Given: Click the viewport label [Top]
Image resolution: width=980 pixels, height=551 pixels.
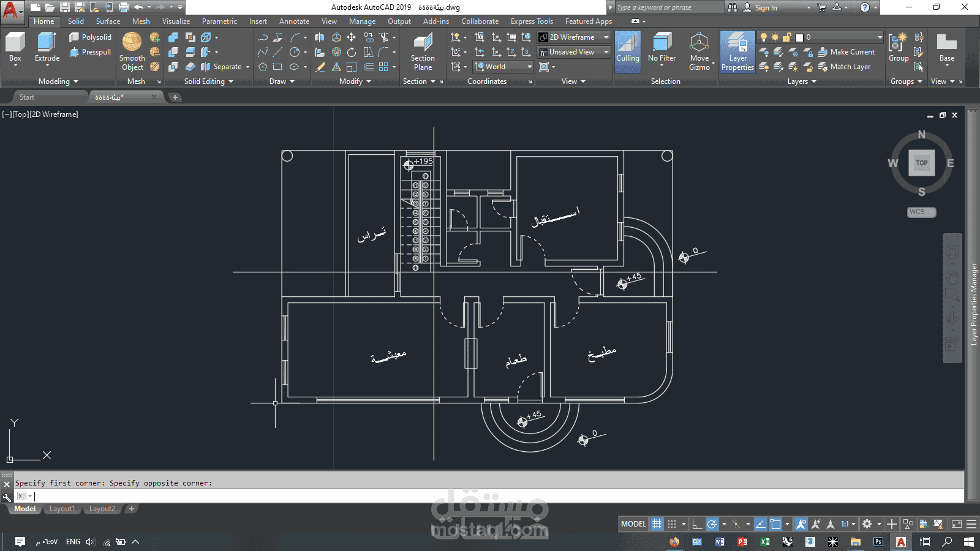Looking at the screenshot, I should pos(21,114).
